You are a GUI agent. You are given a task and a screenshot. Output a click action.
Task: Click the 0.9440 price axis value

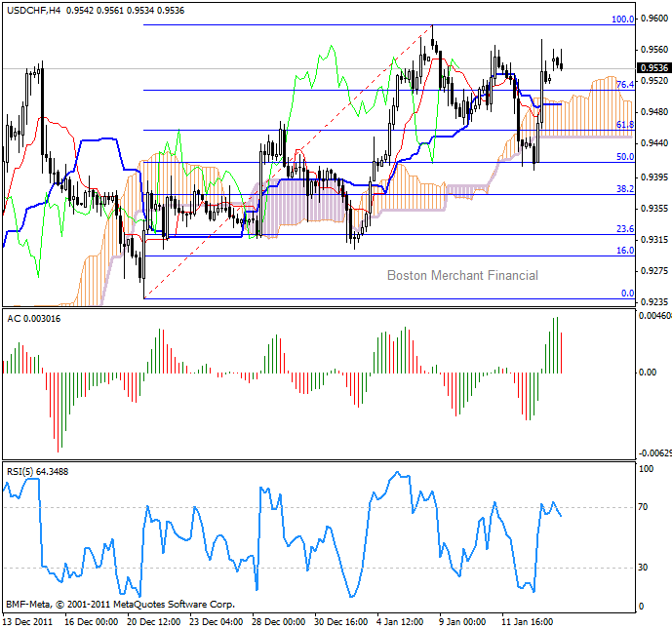(x=654, y=143)
